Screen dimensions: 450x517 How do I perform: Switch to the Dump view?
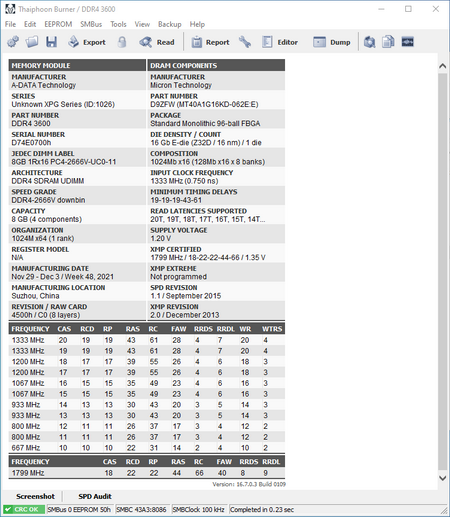pyautogui.click(x=332, y=42)
